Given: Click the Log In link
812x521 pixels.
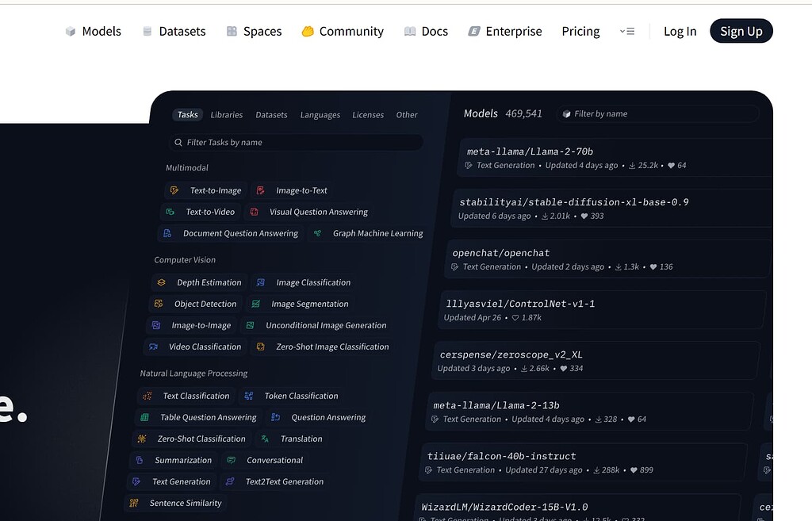Looking at the screenshot, I should (x=680, y=32).
